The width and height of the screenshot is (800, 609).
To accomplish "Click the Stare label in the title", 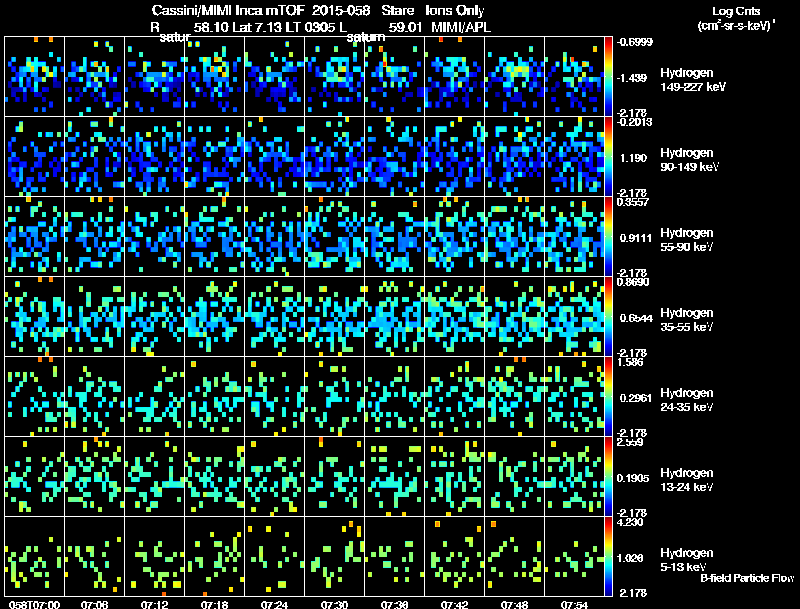I will click(398, 11).
